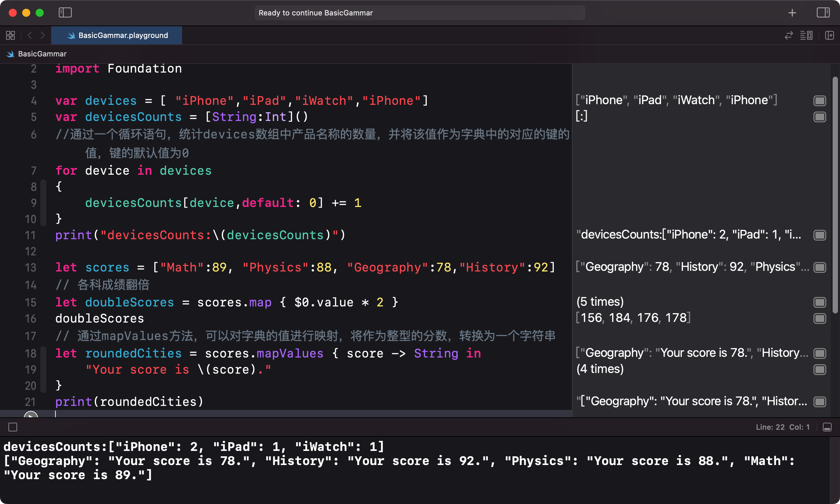Click 'doubleScores' declaration on line 15
Image resolution: width=840 pixels, height=504 pixels.
129,302
